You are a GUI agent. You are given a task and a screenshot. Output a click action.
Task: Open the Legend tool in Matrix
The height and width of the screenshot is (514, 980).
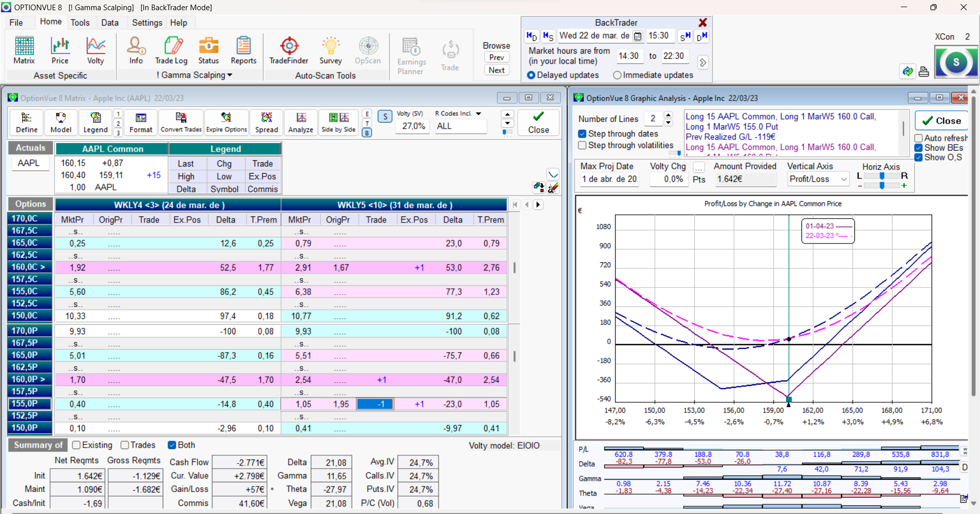(x=95, y=123)
